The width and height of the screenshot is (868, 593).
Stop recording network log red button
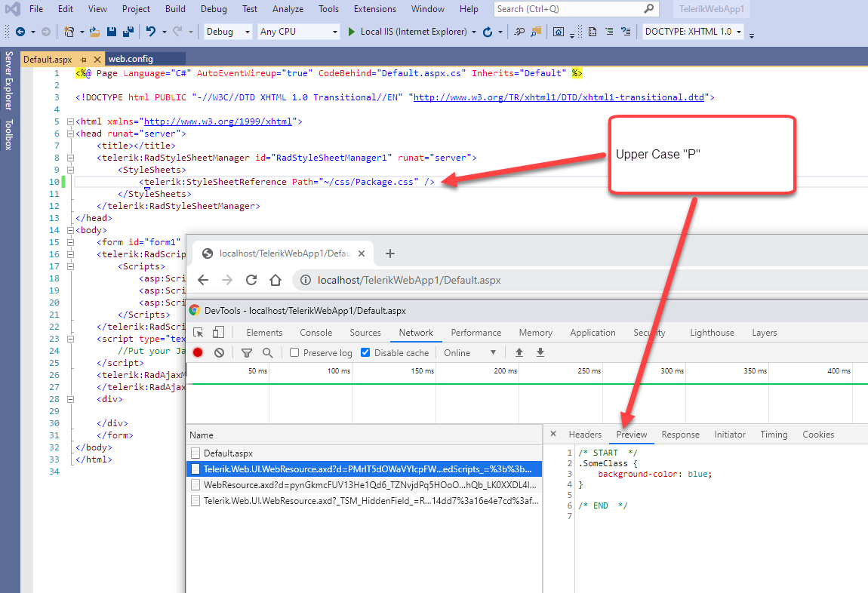click(198, 352)
